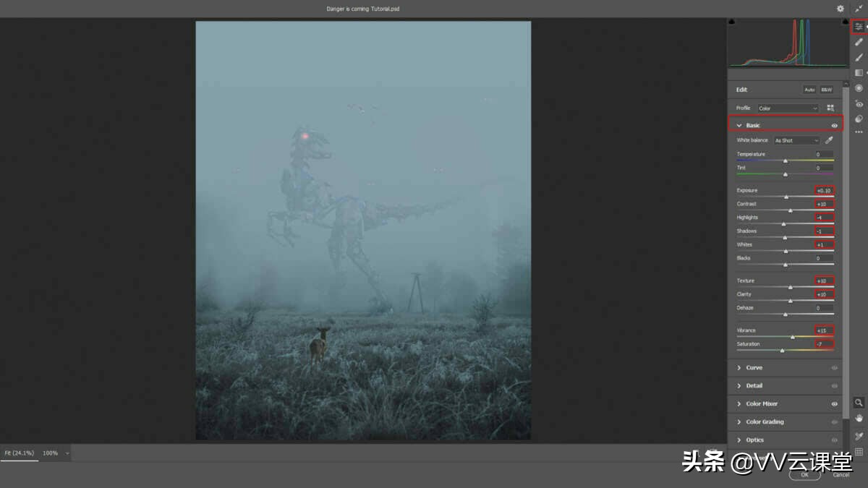Select the Hand tool

[x=858, y=418]
